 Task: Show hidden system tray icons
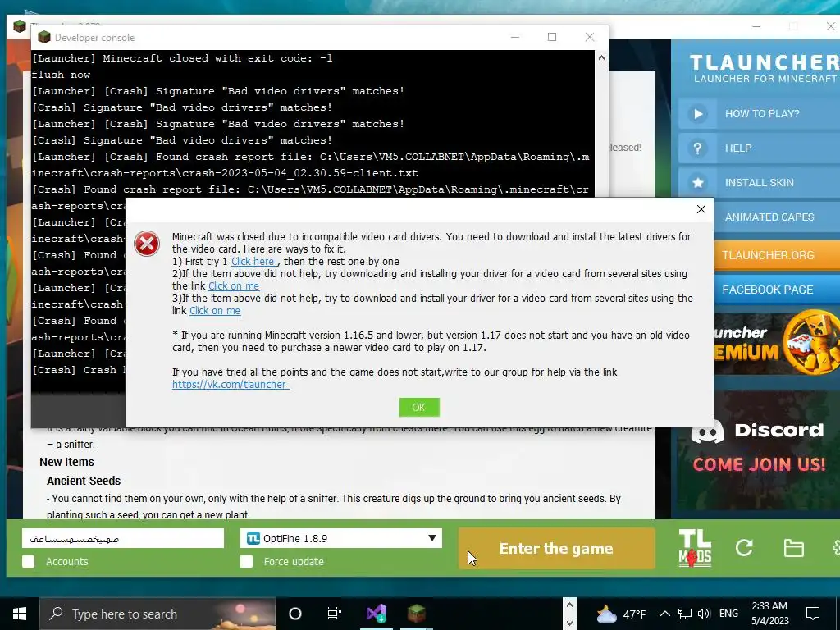pos(664,614)
